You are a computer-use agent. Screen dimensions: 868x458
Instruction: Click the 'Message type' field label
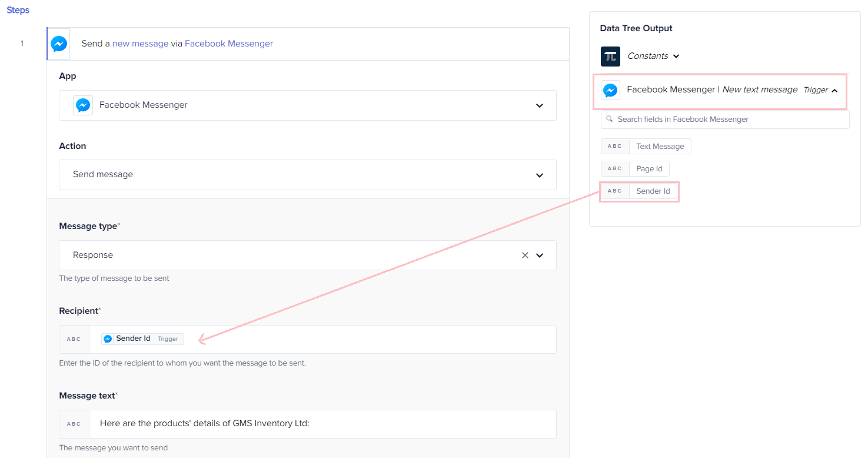tap(88, 226)
